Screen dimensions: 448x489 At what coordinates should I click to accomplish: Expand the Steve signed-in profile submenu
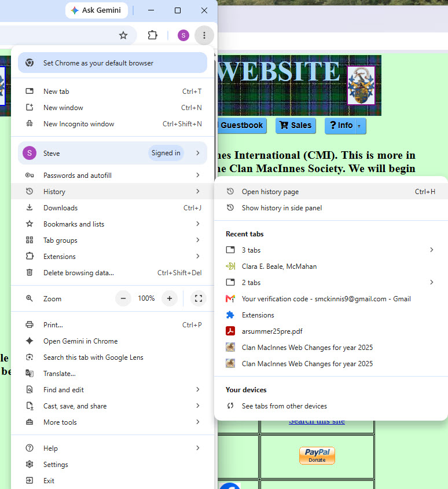(112, 153)
